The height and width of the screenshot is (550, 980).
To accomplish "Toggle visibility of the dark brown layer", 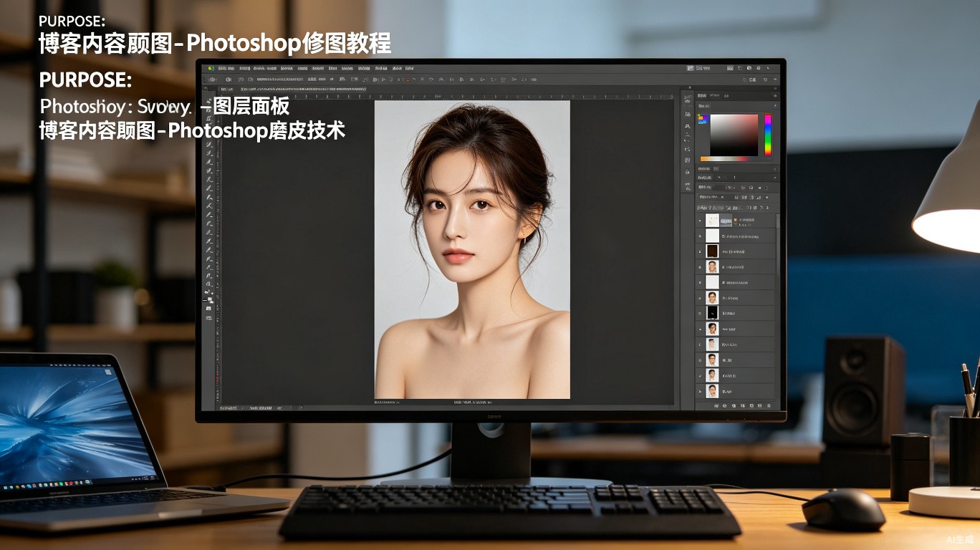I will tap(700, 251).
